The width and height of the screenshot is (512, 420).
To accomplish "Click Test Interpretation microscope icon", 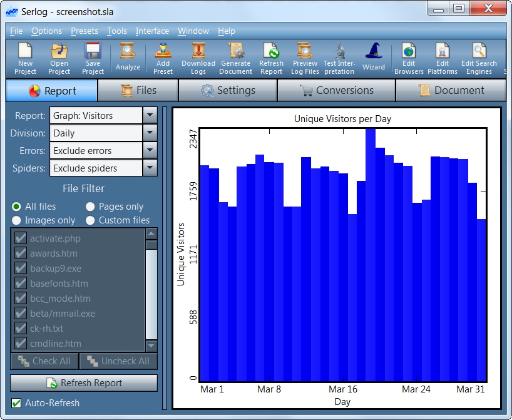I will (x=339, y=53).
